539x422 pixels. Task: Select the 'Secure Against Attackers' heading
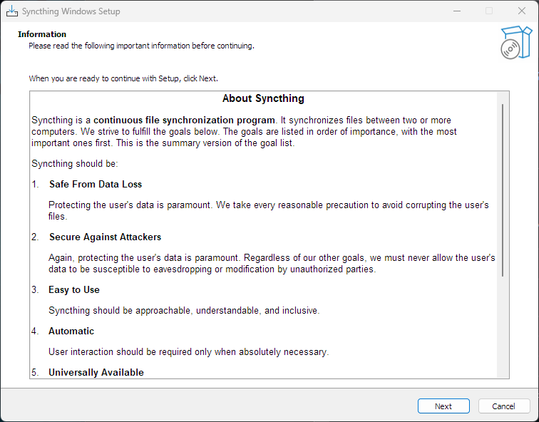point(105,237)
